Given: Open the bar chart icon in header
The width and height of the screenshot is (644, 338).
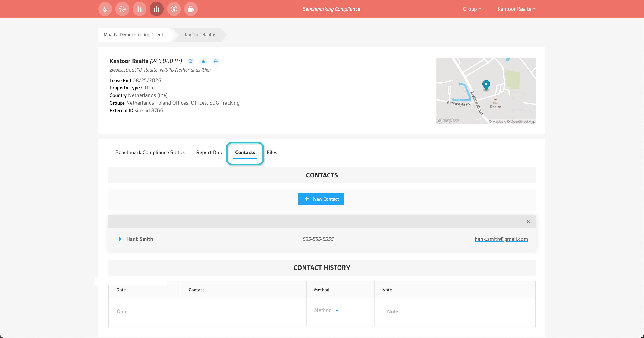Looking at the screenshot, I should tap(140, 9).
